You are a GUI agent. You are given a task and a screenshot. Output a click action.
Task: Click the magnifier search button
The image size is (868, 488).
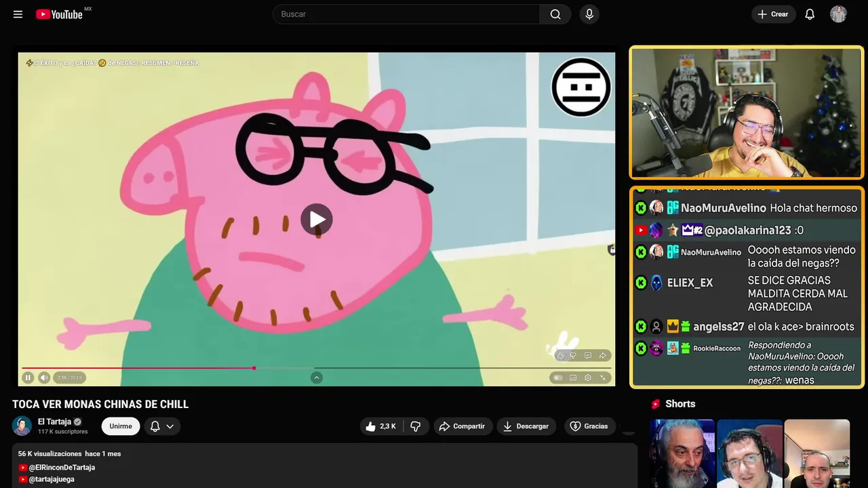[x=555, y=14]
